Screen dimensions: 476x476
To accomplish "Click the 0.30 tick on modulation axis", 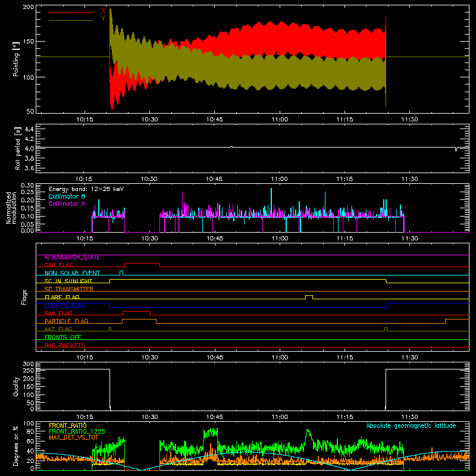I will coord(27,185).
